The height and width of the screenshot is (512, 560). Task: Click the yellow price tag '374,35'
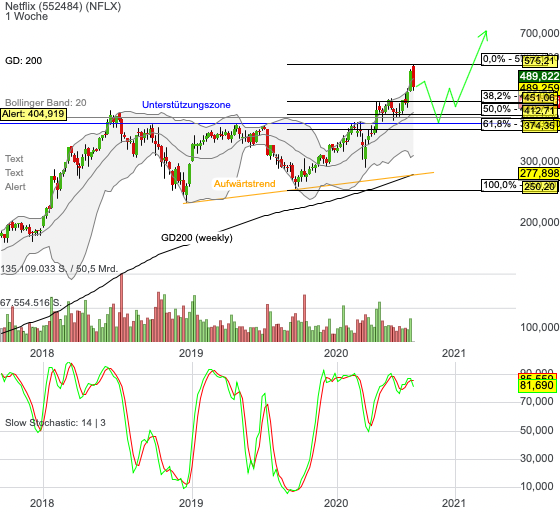(540, 126)
